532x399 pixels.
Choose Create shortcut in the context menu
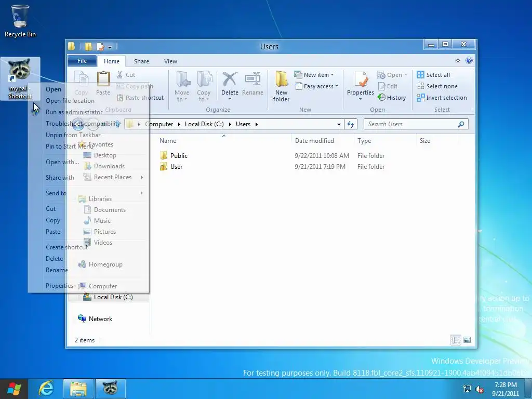[x=66, y=247]
